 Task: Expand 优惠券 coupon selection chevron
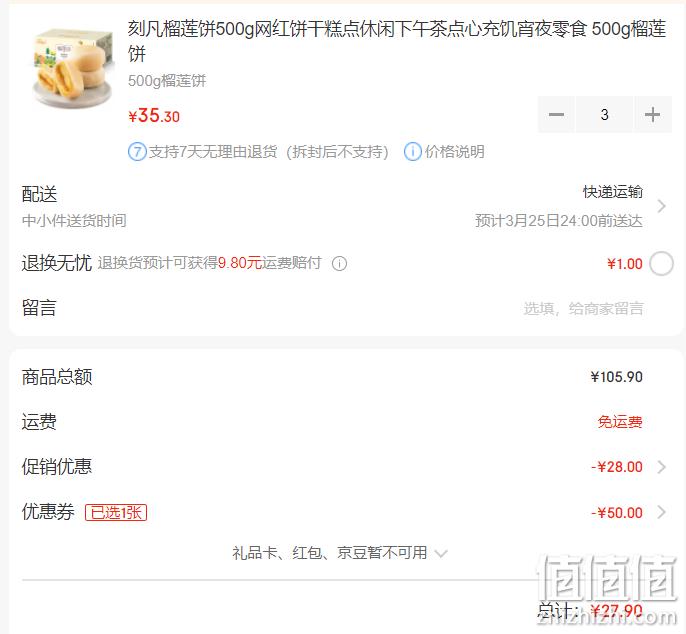(x=662, y=512)
